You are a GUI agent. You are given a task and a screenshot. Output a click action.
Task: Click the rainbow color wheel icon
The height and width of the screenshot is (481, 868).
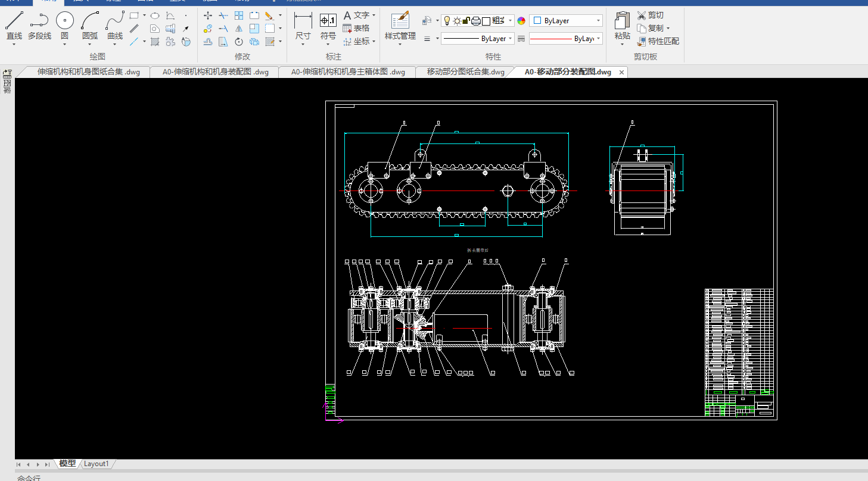[x=521, y=21]
